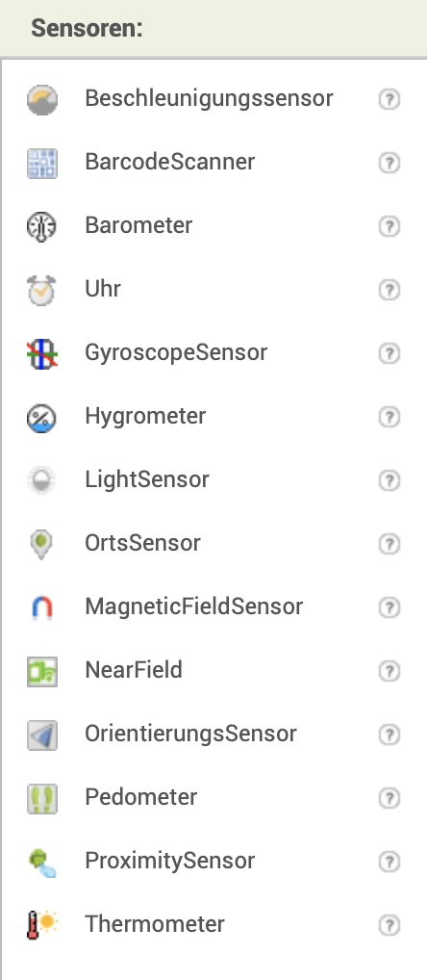This screenshot has height=980, width=427.
Task: Open help for Thermometer component
Action: pyautogui.click(x=389, y=925)
